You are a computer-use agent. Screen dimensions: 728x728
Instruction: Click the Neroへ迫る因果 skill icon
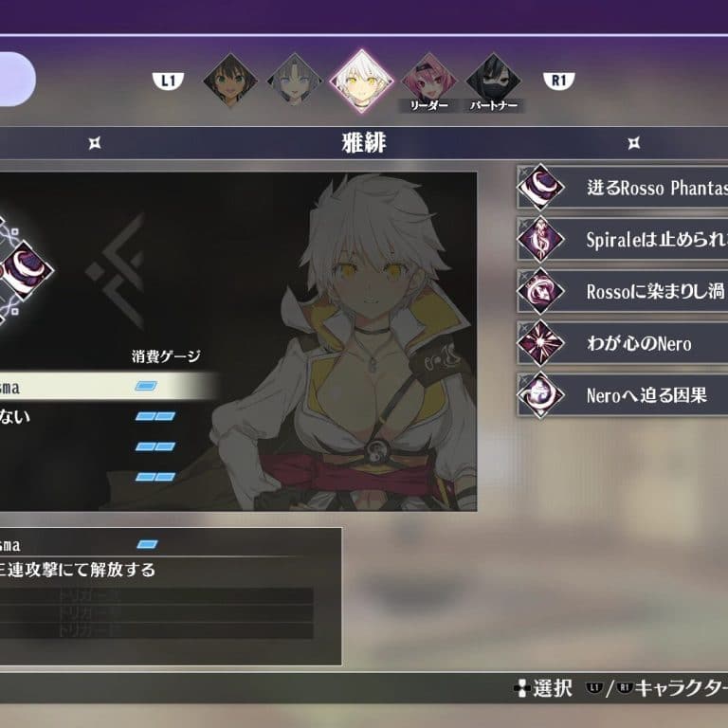540,395
